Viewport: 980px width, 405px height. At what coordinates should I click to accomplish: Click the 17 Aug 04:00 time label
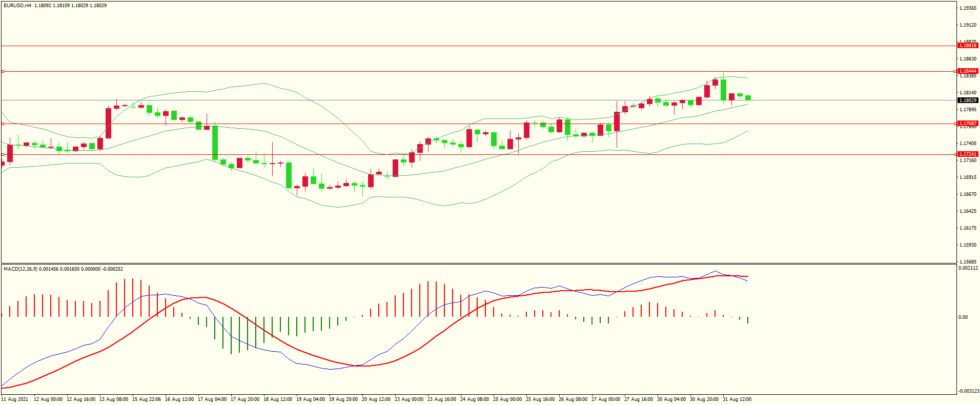[212, 399]
